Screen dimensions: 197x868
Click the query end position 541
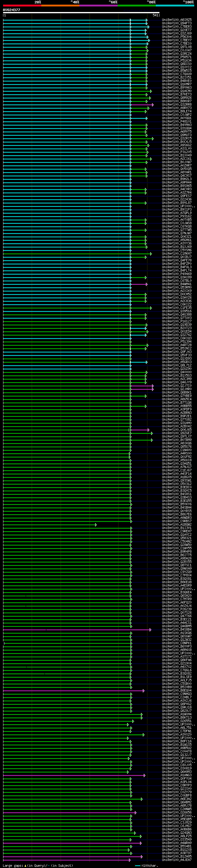point(155,15)
